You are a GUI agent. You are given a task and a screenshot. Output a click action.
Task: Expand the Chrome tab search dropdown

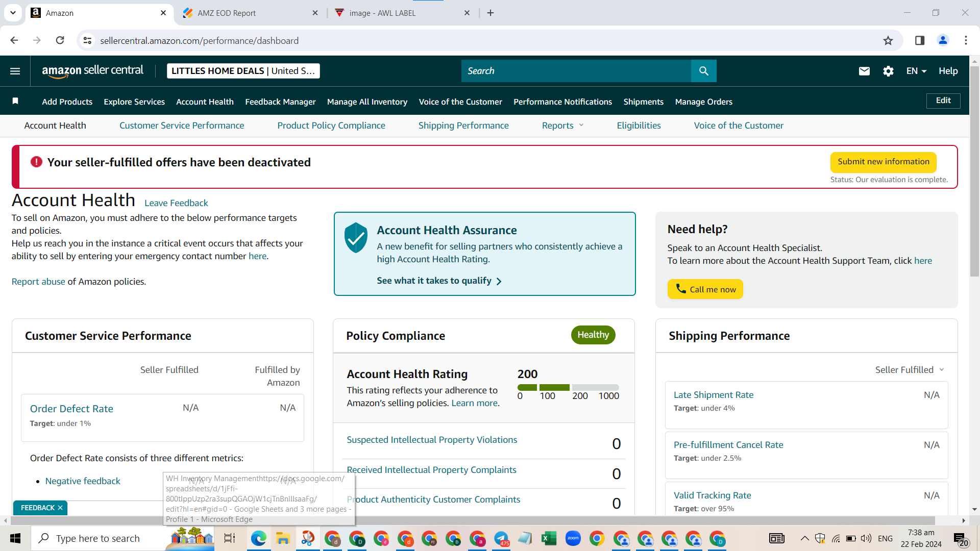pos(13,13)
